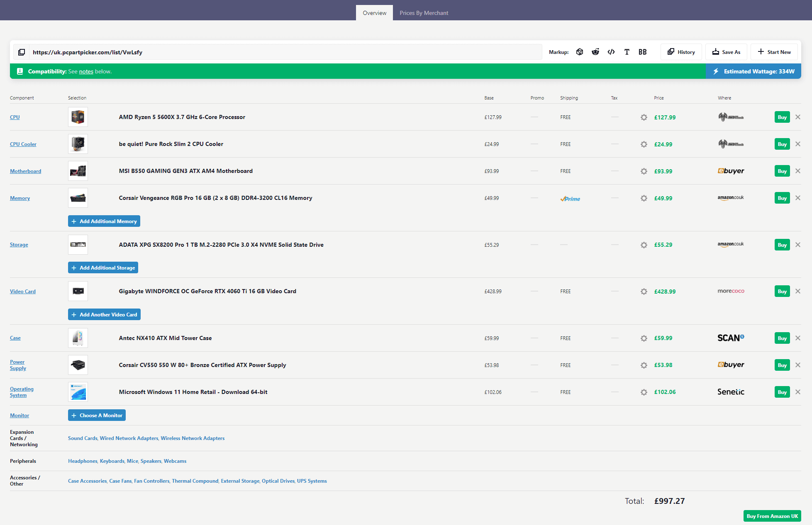Browse Thermal Compound accessories link

pos(195,481)
